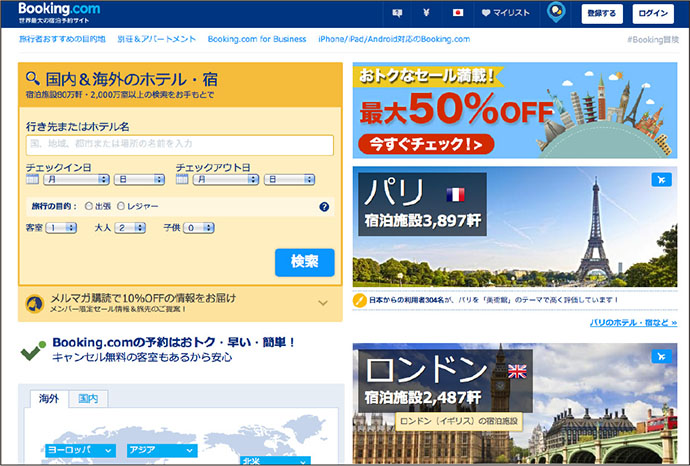690x466 pixels.
Task: Expand the newsletter 10%OFF banner chevron
Action: 323,303
